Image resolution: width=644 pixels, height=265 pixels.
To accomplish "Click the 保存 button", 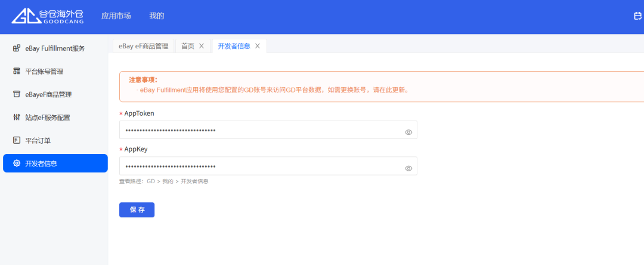I will [137, 210].
